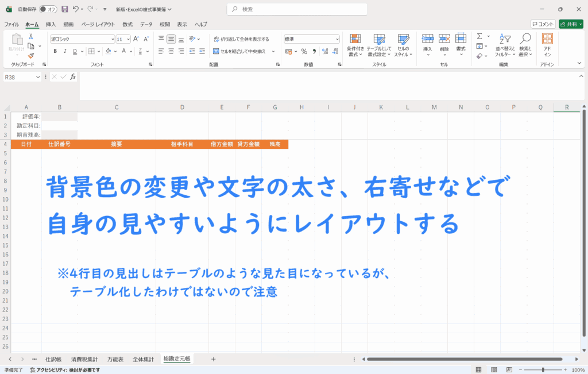The width and height of the screenshot is (588, 374).
Task: Switch to the 仕訳帳 sheet tab
Action: point(53,359)
